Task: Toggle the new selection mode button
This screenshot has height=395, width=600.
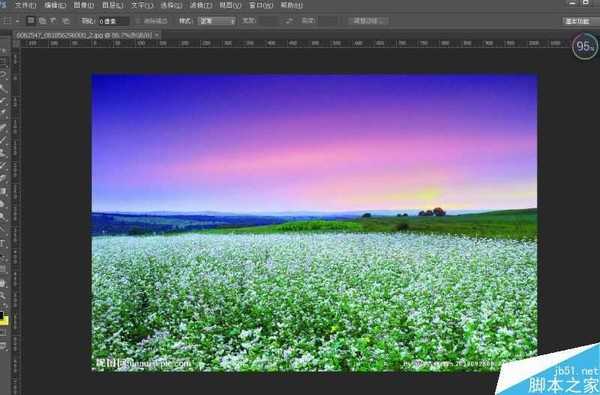Action: (31, 21)
